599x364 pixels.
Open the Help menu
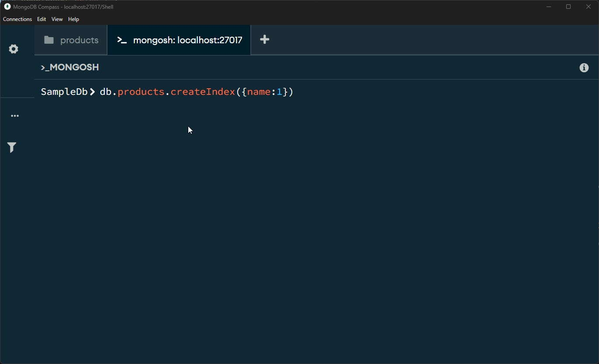(73, 19)
